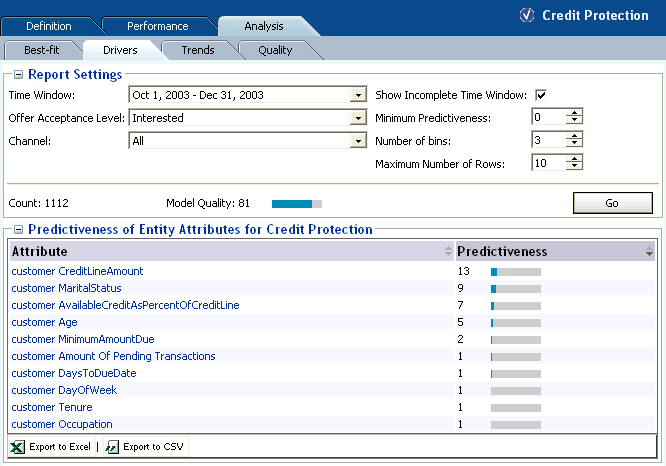Image resolution: width=666 pixels, height=466 pixels.
Task: Click the Export to Excel icon
Action: pyautogui.click(x=18, y=447)
